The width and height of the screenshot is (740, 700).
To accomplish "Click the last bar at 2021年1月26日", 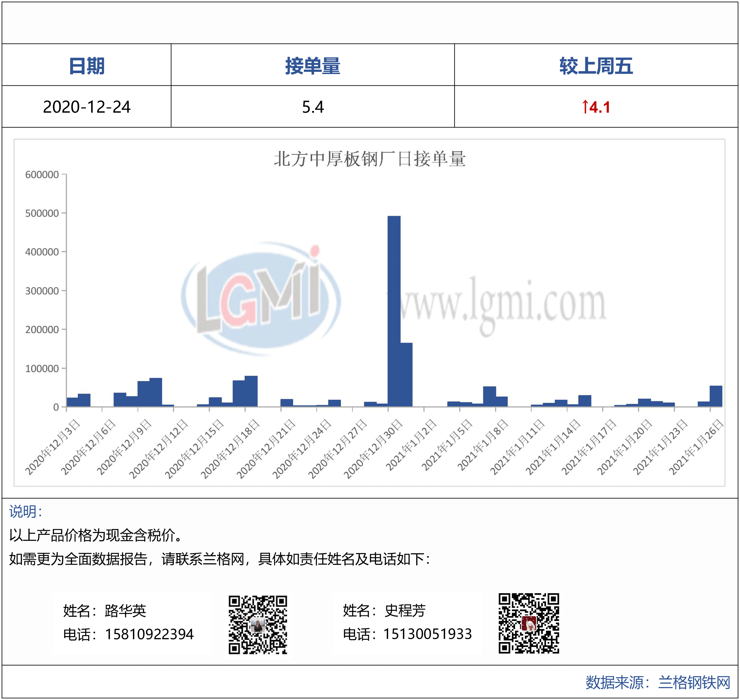I will pyautogui.click(x=715, y=396).
